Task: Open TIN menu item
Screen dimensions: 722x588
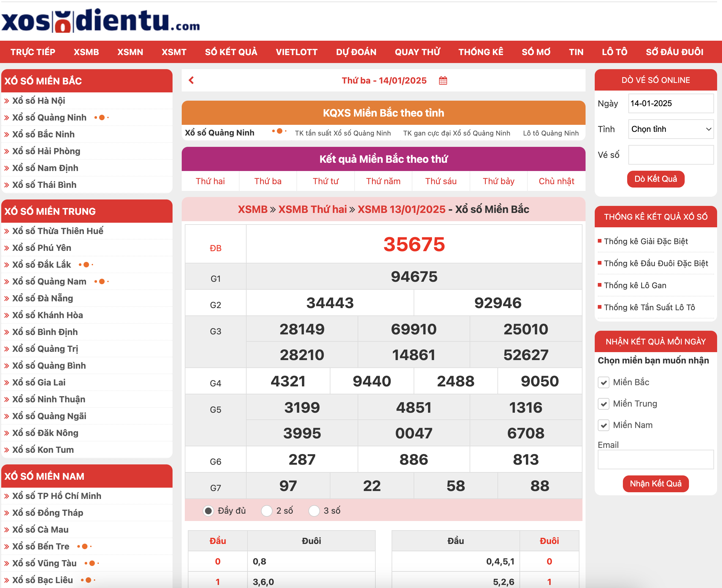Action: tap(576, 52)
